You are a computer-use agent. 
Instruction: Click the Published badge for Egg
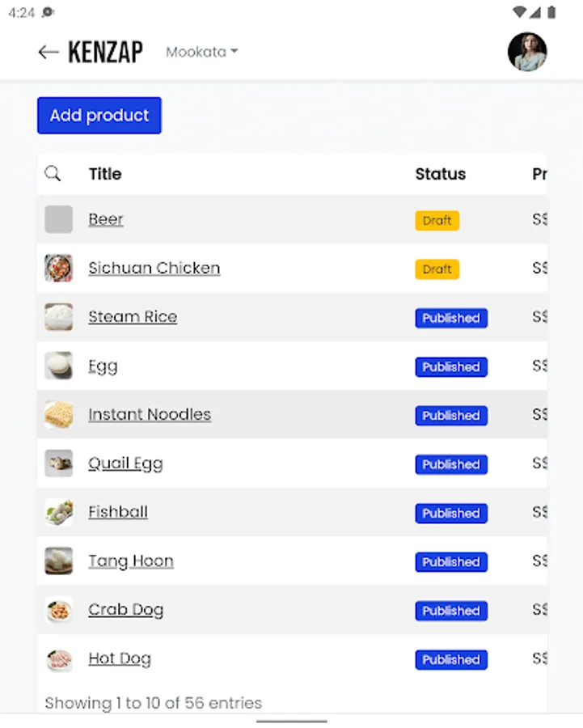[x=451, y=367]
